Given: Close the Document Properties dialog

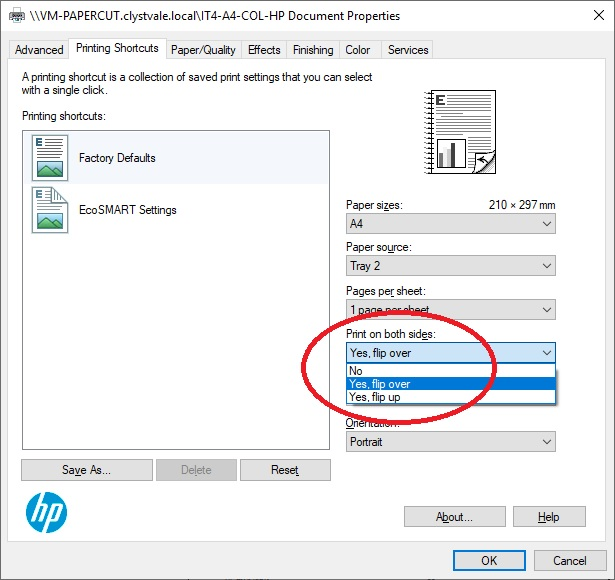Looking at the screenshot, I should coord(599,16).
